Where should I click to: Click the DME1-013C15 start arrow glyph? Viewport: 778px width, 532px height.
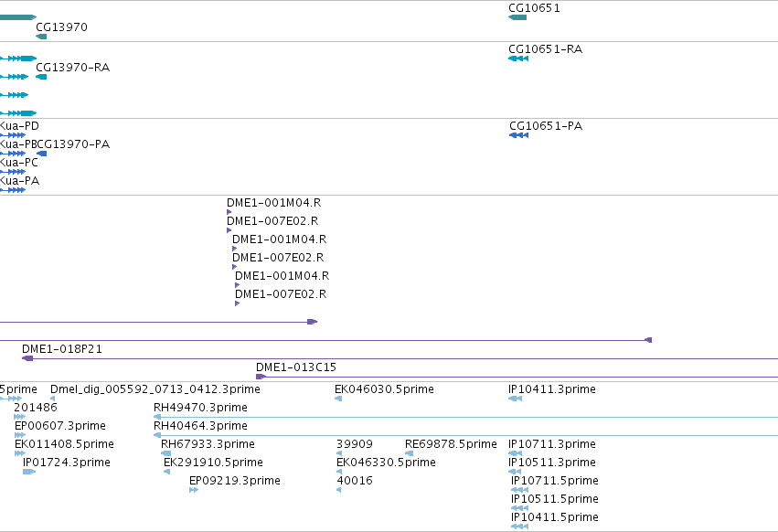pyautogui.click(x=261, y=377)
